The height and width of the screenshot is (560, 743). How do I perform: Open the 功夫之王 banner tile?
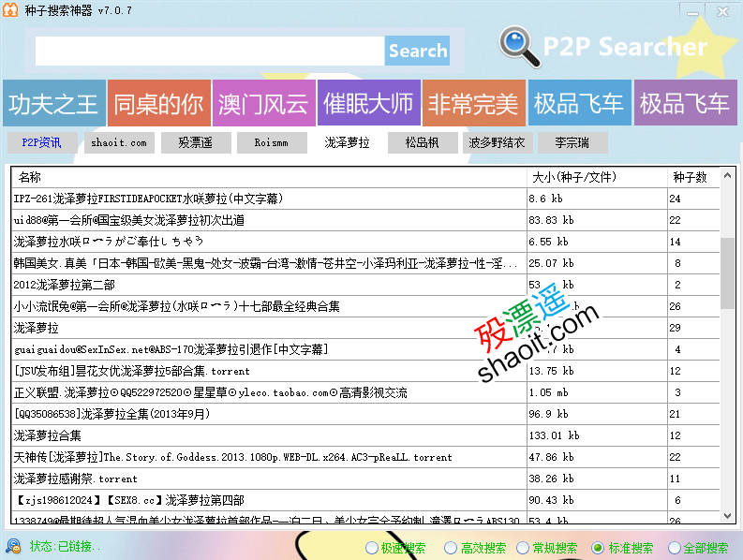click(54, 103)
